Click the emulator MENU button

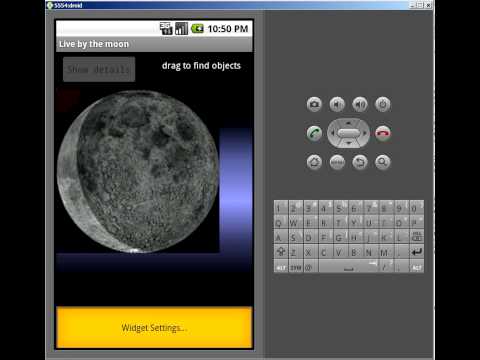(x=337, y=162)
